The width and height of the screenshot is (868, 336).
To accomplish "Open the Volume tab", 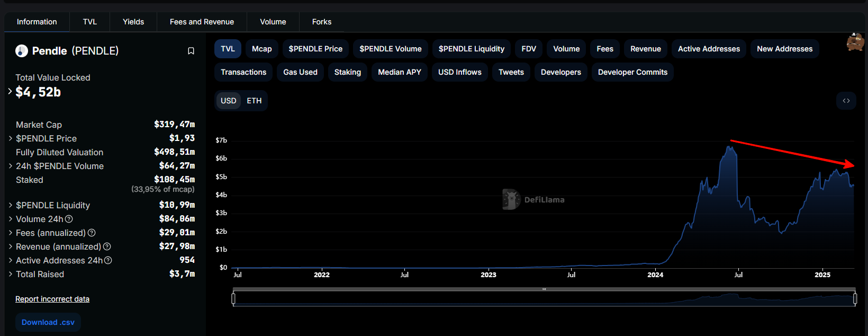I will coord(273,22).
